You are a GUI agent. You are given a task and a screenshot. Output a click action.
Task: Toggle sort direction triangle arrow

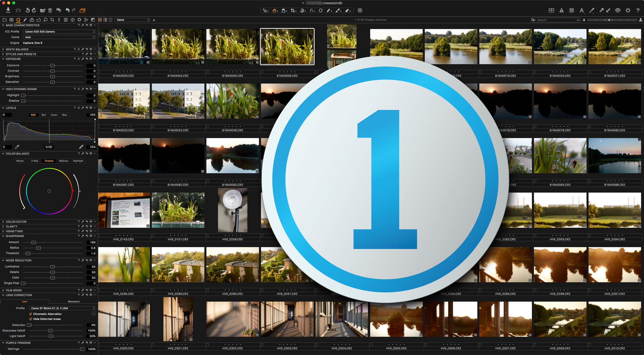click(x=154, y=20)
